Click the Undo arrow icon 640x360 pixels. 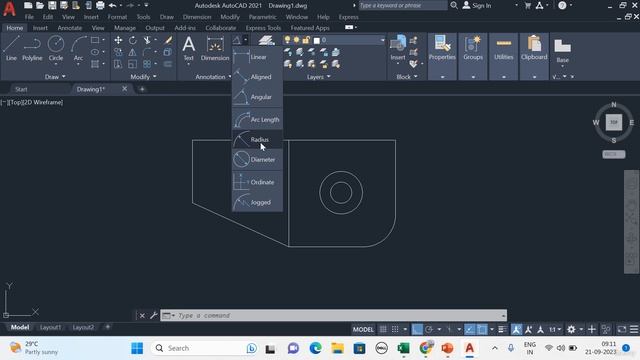point(113,5)
